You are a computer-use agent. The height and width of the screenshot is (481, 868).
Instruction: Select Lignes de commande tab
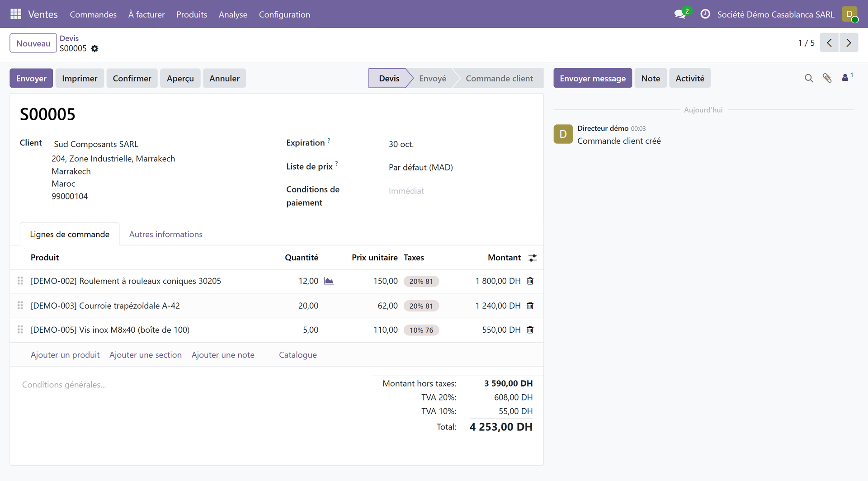70,234
